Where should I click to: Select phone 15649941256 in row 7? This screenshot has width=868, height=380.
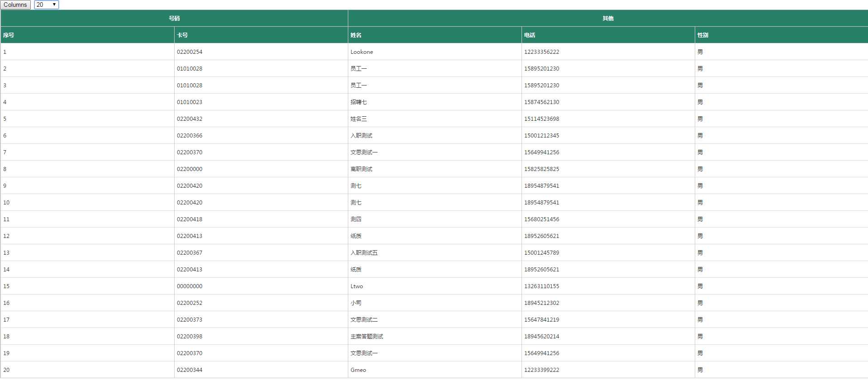[541, 152]
